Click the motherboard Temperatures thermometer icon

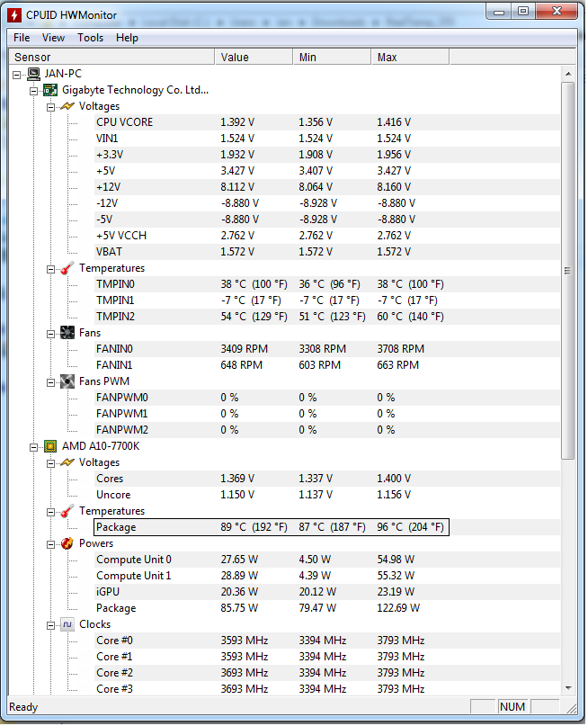67,268
